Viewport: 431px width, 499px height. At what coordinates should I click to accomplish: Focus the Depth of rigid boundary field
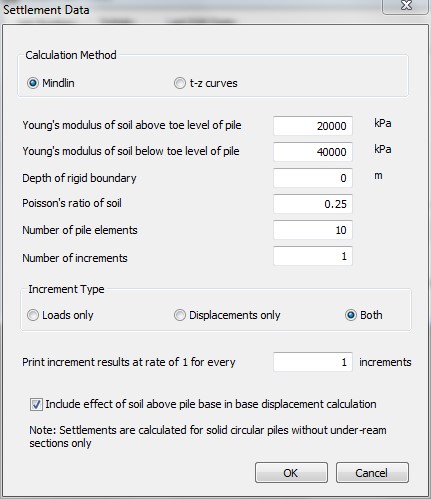(x=313, y=178)
